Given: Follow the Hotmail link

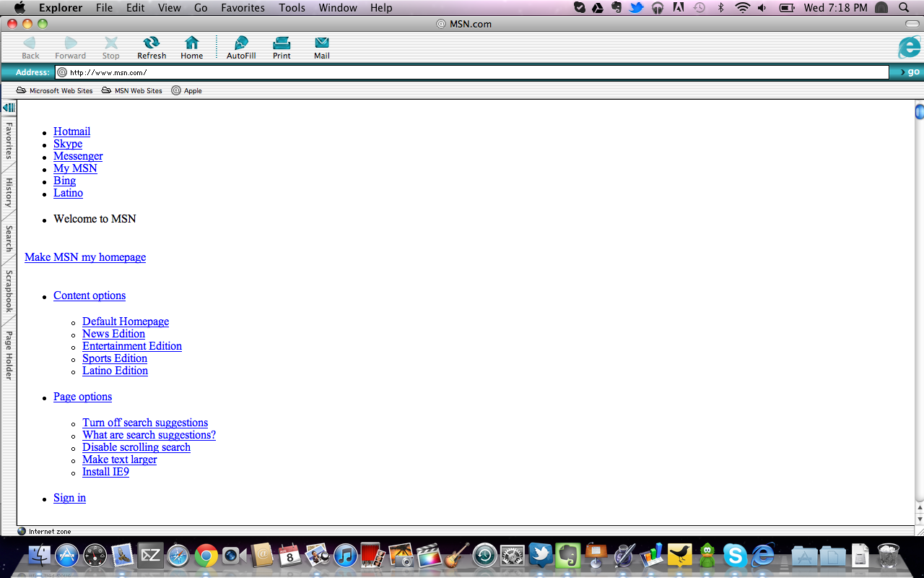Looking at the screenshot, I should 71,131.
